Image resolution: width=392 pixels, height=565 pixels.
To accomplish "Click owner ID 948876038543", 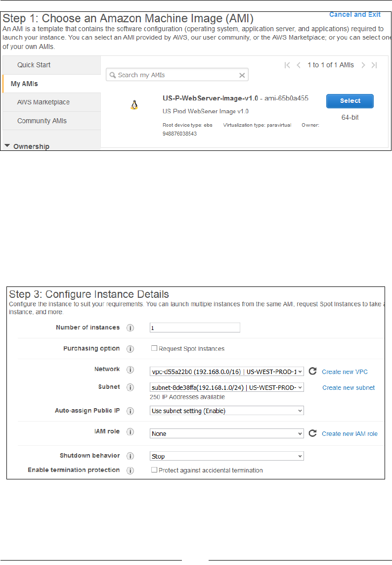I will click(179, 134).
